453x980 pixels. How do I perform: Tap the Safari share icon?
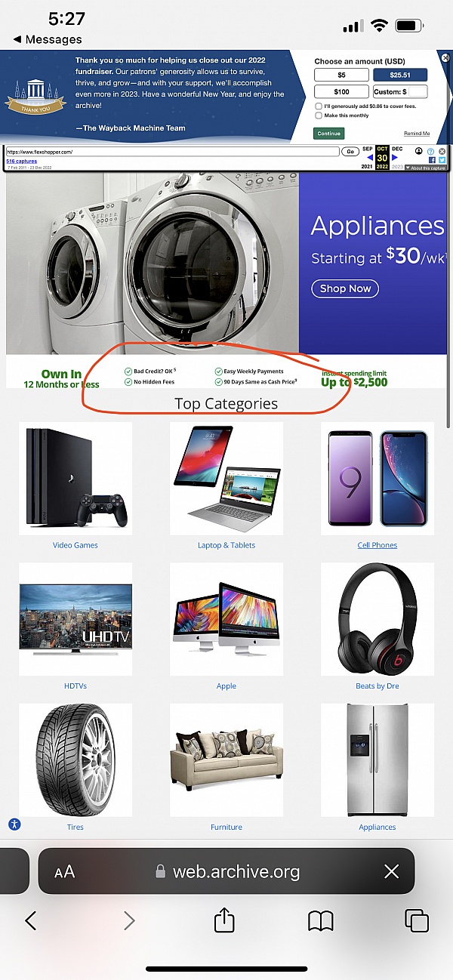[224, 920]
